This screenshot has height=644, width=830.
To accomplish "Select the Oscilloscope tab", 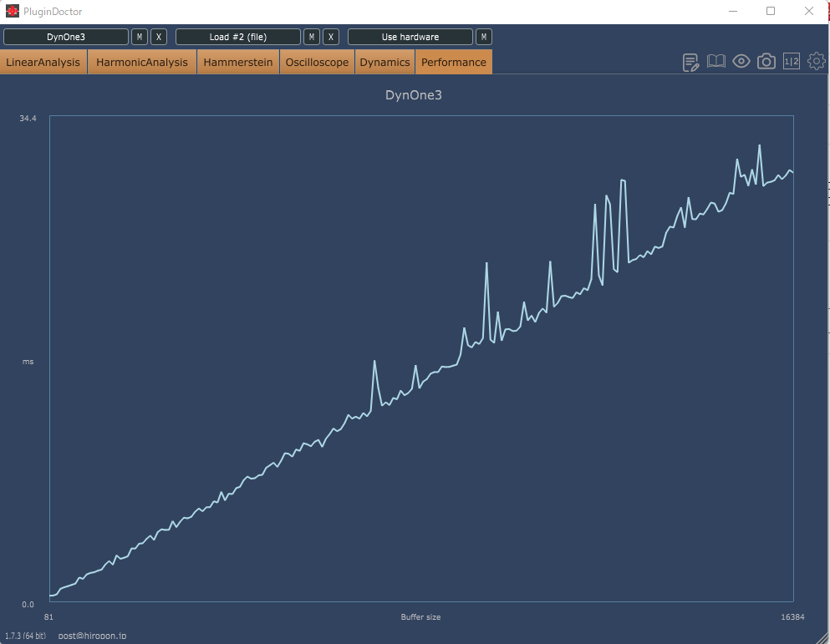I will click(x=317, y=62).
